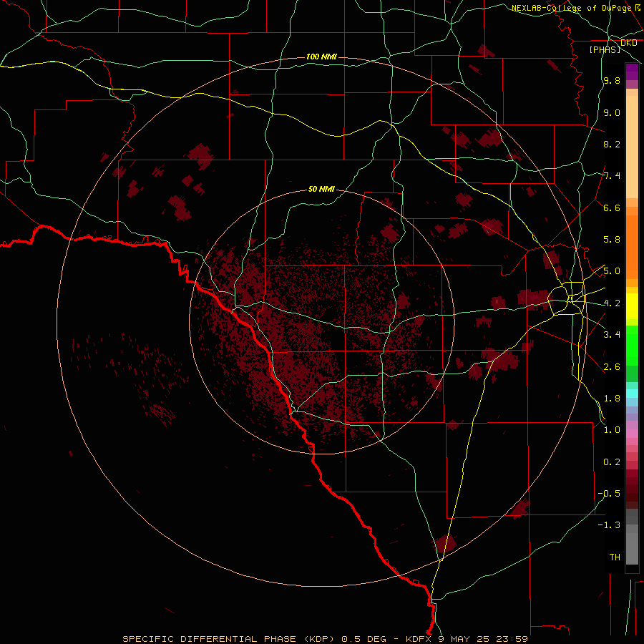The image size is (644, 644).
Task: Click the 8.2 scale value
Action: click(612, 144)
